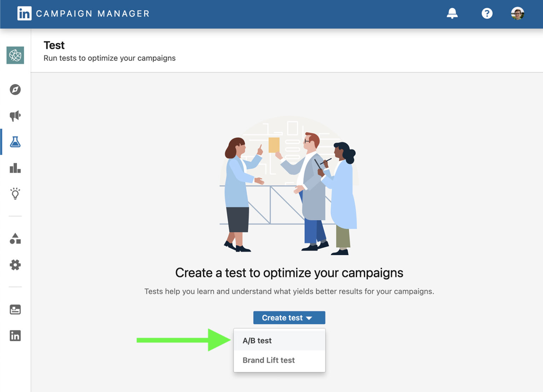The width and height of the screenshot is (543, 392).
Task: Open the Analyze bar chart icon
Action: point(15,168)
